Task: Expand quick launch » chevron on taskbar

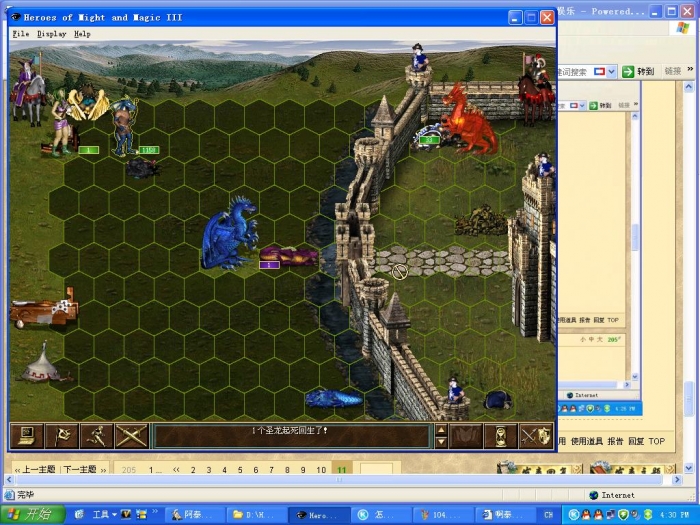Action: (155, 512)
